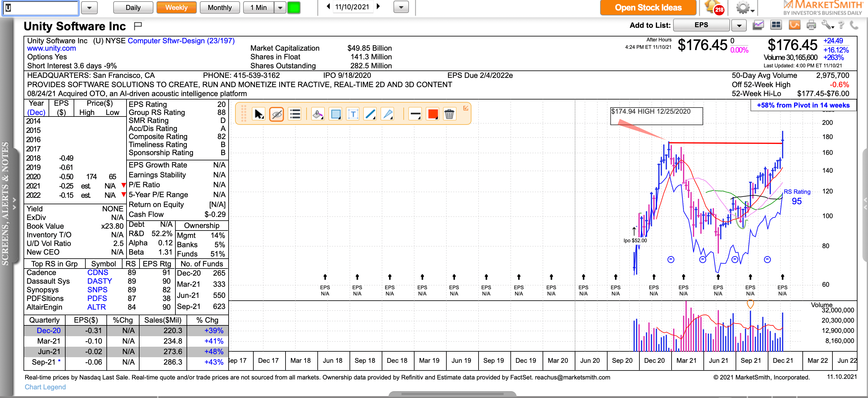Click the orange pattern recognition icon

[x=794, y=25]
